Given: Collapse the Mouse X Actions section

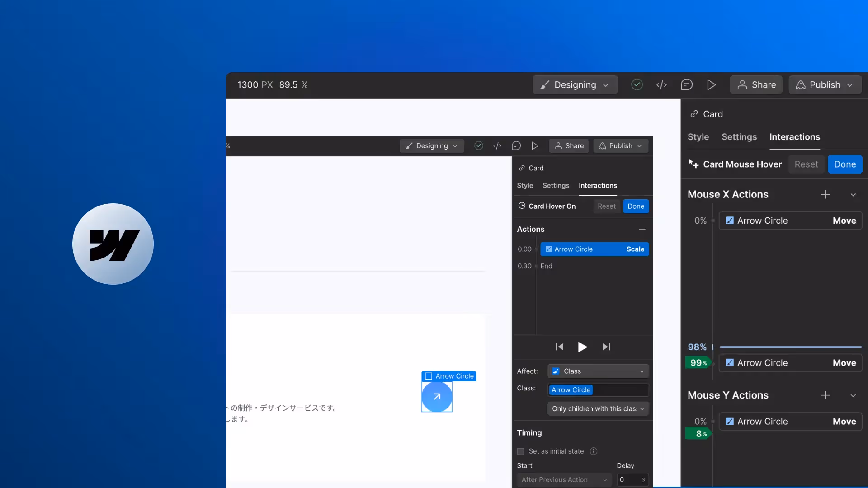Looking at the screenshot, I should (853, 195).
